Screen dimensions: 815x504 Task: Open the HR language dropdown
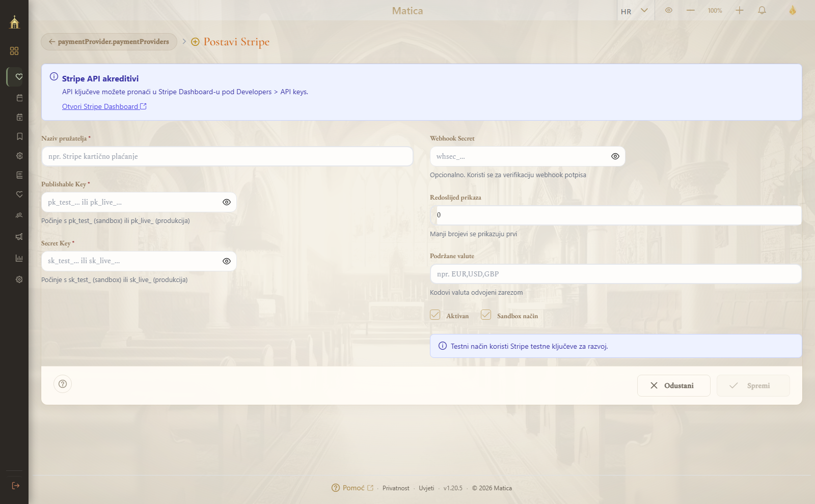tap(634, 11)
